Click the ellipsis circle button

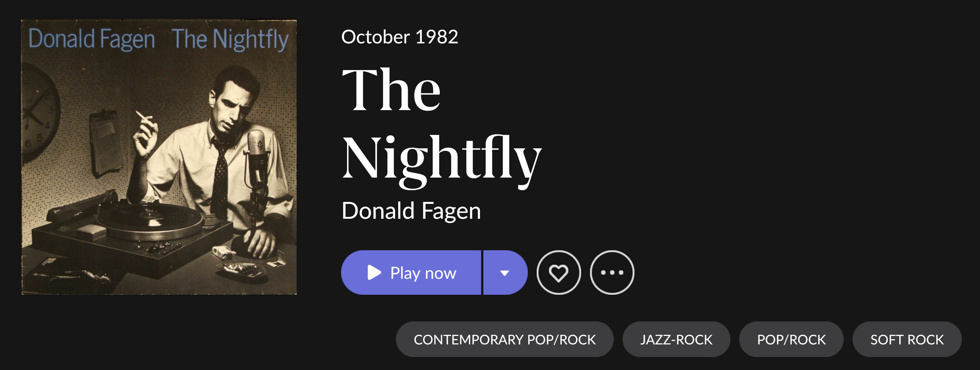[612, 272]
